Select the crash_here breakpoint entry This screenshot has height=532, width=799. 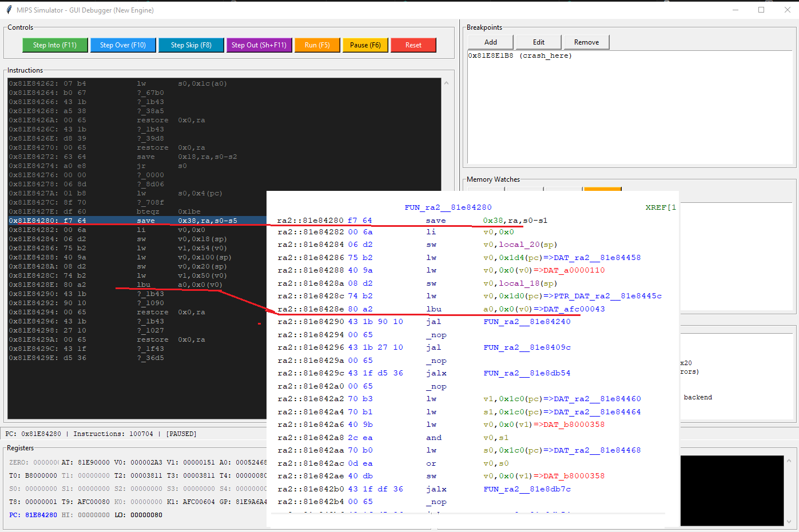(x=519, y=56)
